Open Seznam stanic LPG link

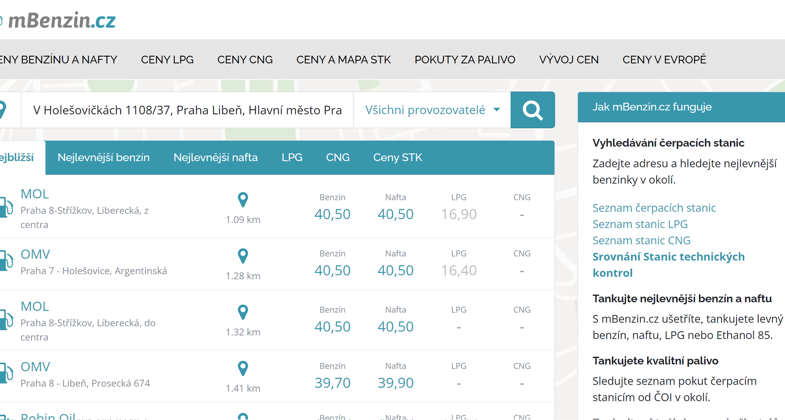pos(640,224)
